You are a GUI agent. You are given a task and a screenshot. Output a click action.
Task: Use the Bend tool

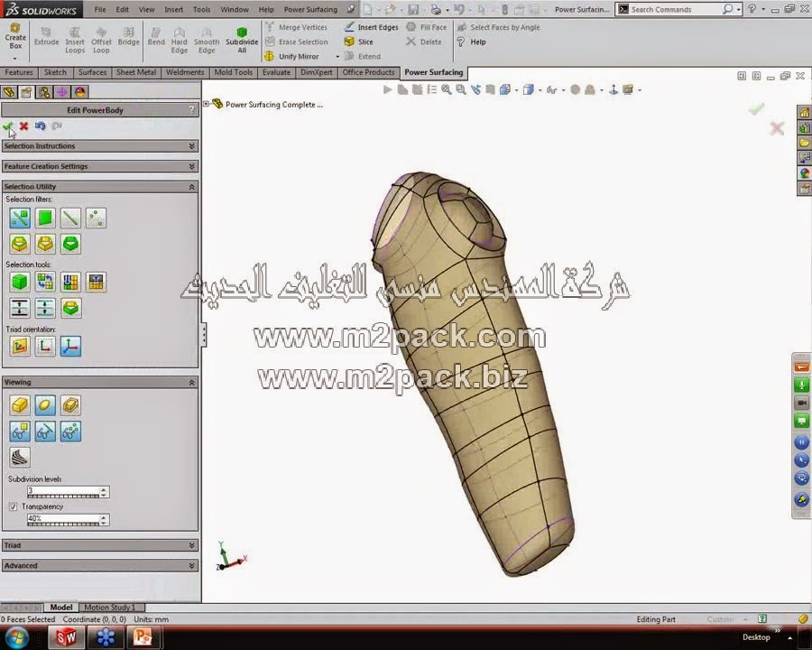click(x=156, y=36)
